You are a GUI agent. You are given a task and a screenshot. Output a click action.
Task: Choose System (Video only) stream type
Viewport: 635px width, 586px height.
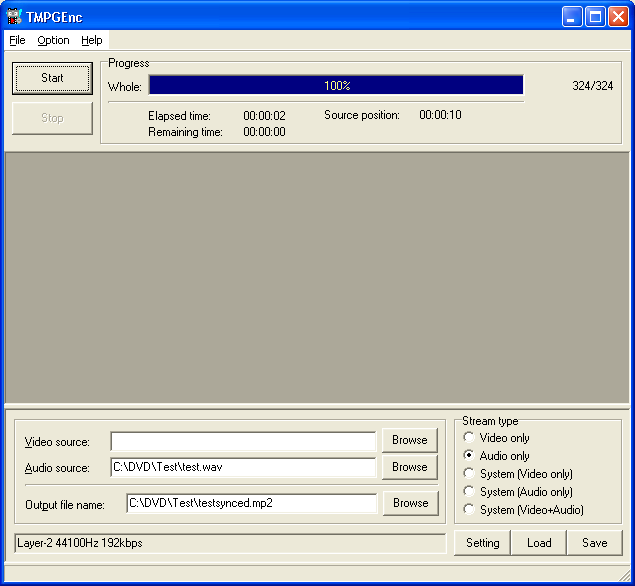coord(469,474)
